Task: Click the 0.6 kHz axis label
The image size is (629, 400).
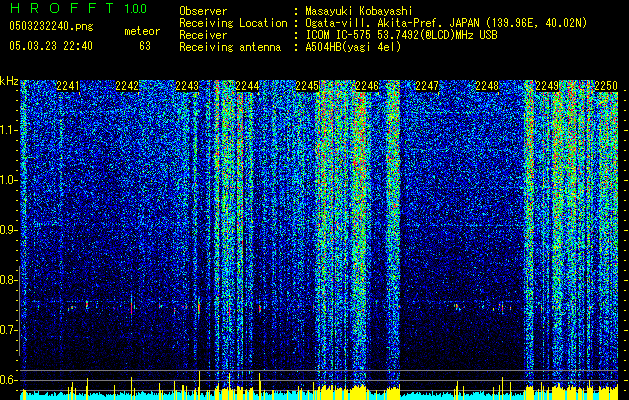Action: tap(9, 380)
